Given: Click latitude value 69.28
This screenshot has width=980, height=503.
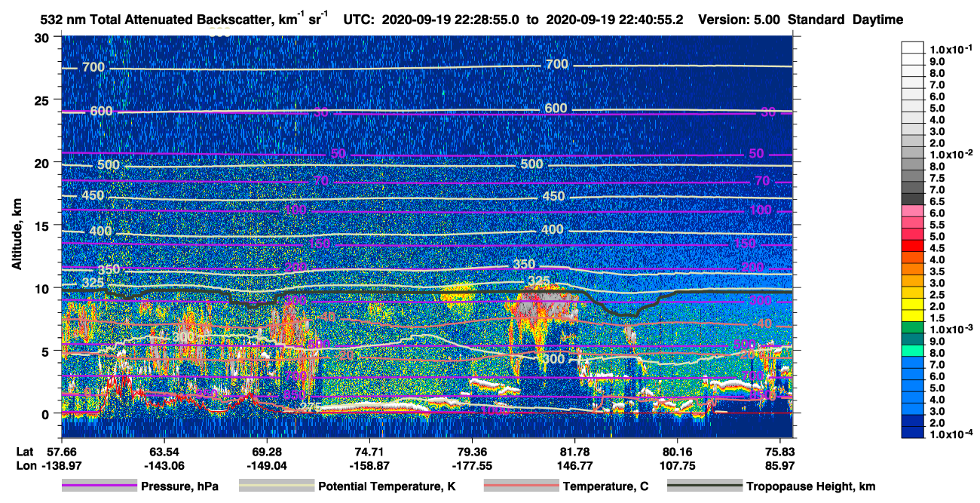Looking at the screenshot, I should pos(266,452).
